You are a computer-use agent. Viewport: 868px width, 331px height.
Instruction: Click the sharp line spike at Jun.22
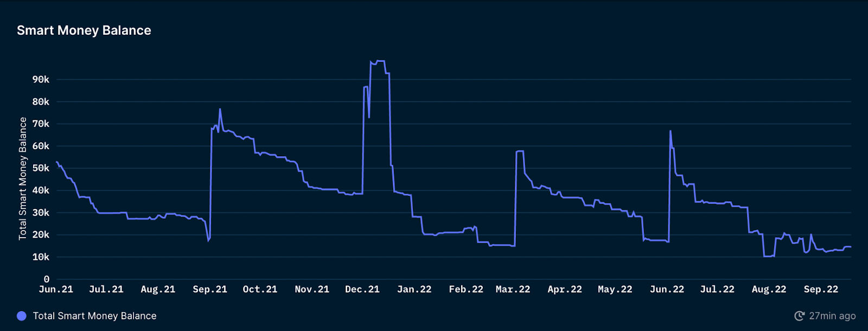click(x=671, y=131)
